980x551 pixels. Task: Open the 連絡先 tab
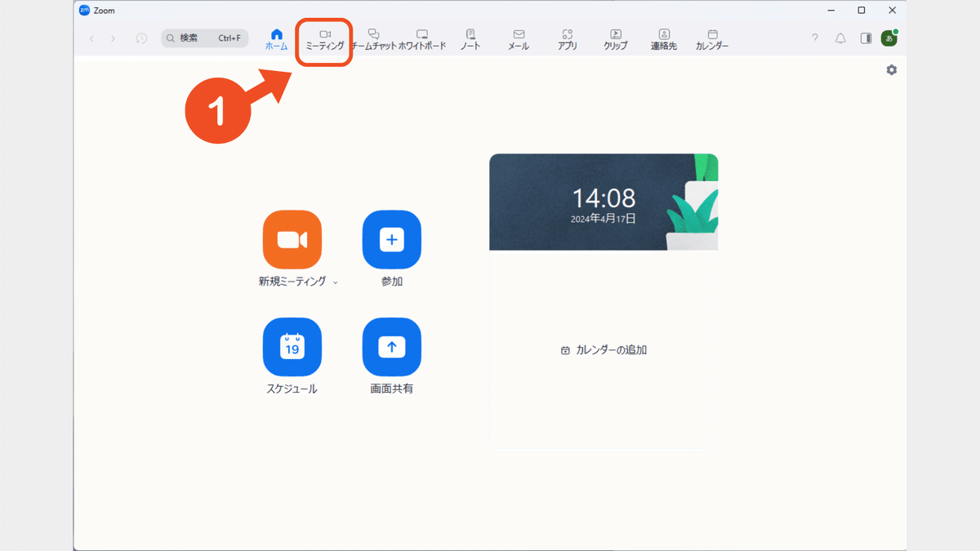point(664,40)
